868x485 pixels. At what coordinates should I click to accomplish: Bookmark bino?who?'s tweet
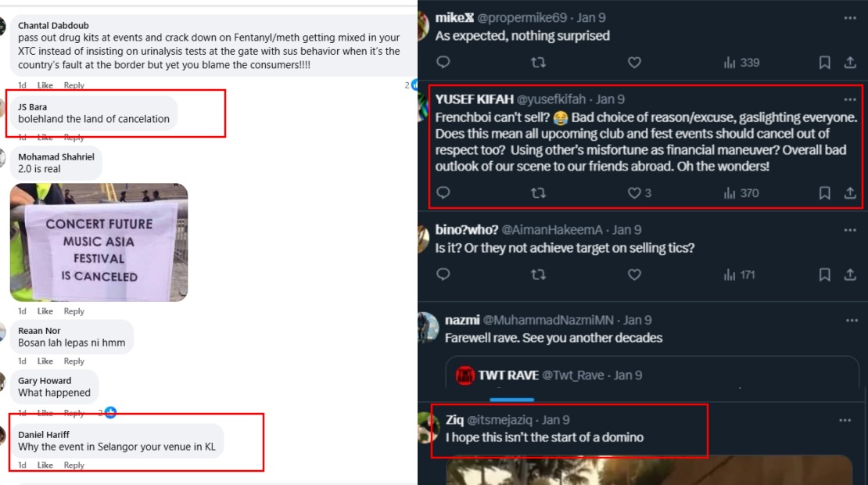click(x=824, y=275)
